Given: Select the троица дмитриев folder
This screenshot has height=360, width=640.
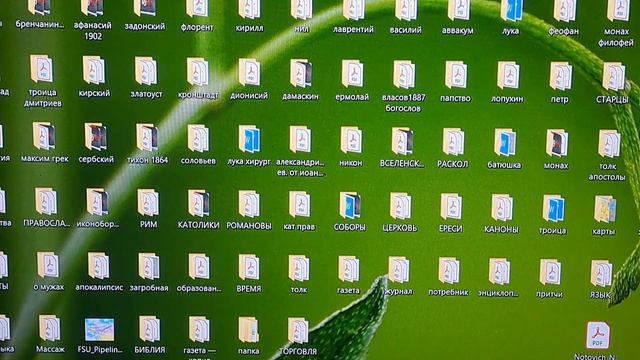Looking at the screenshot, I should (x=41, y=69).
